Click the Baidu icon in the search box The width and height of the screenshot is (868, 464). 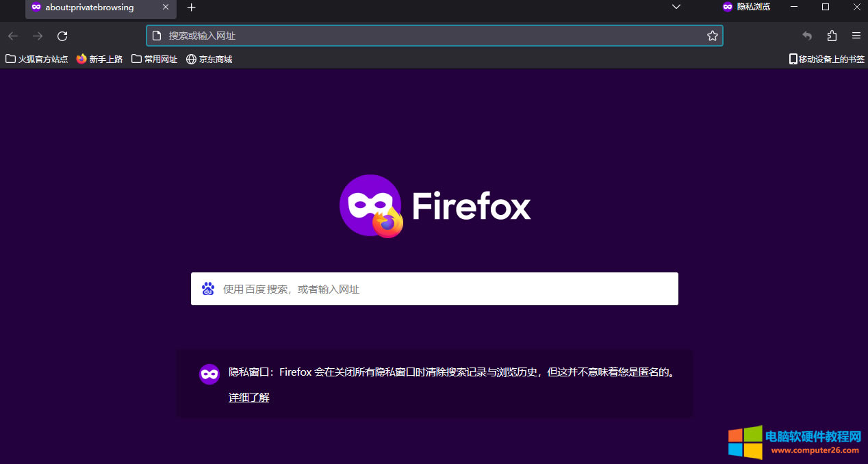[208, 288]
